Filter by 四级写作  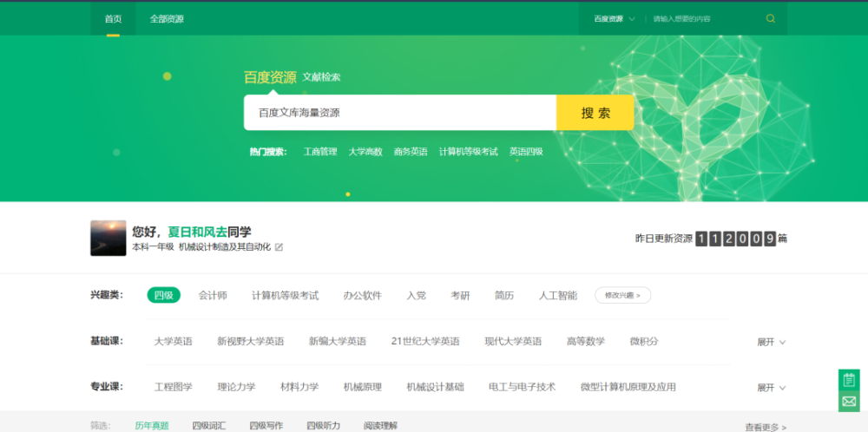(266, 426)
